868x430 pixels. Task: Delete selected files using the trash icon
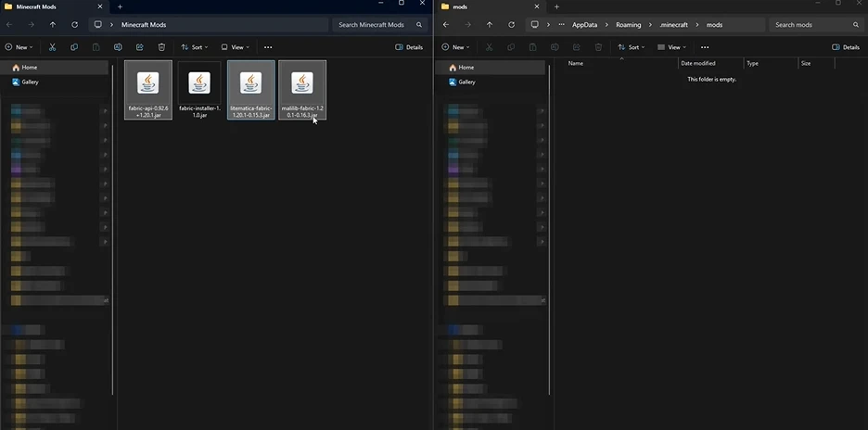pos(161,46)
